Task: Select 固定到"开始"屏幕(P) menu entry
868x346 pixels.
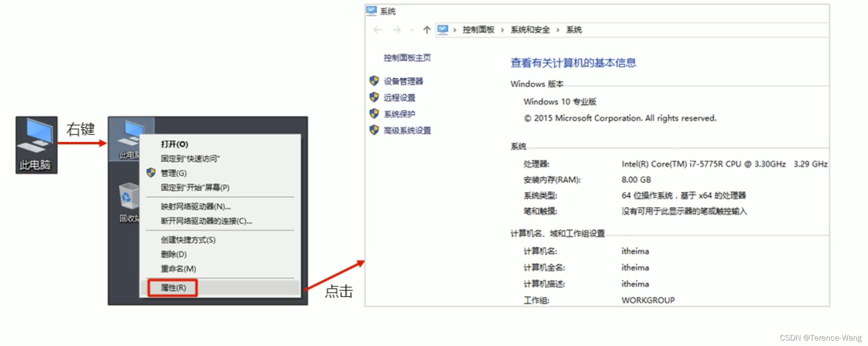Action: click(x=195, y=188)
